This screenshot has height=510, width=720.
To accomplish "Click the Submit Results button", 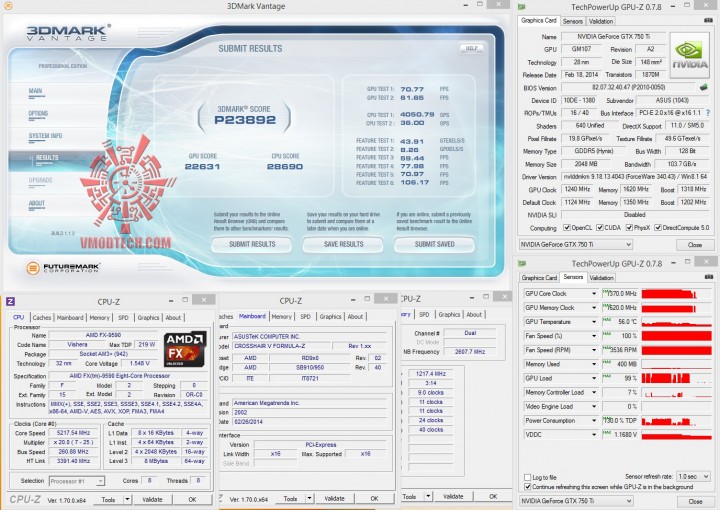I will click(252, 244).
